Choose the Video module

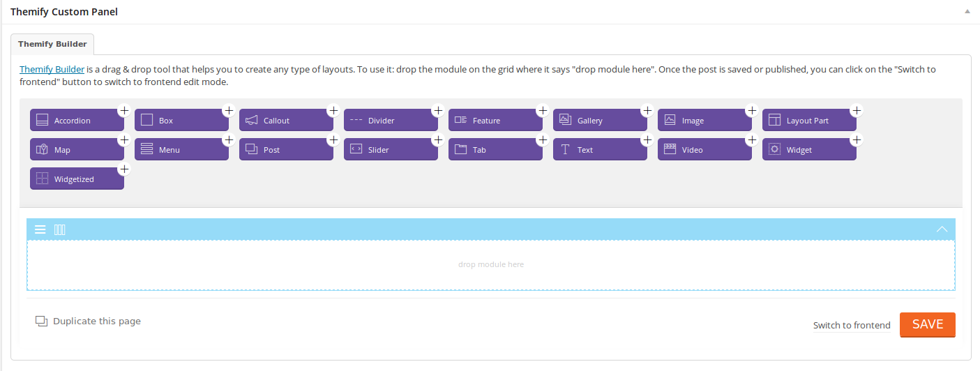coord(704,149)
